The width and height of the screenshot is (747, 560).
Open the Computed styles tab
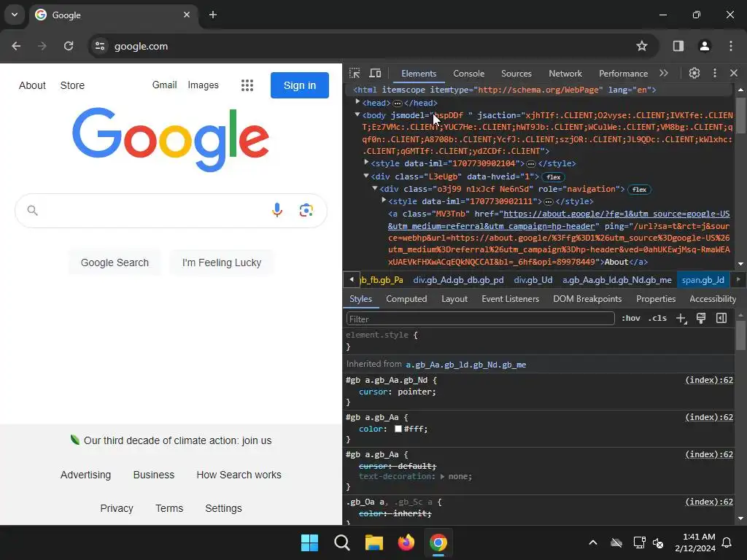[406, 298]
